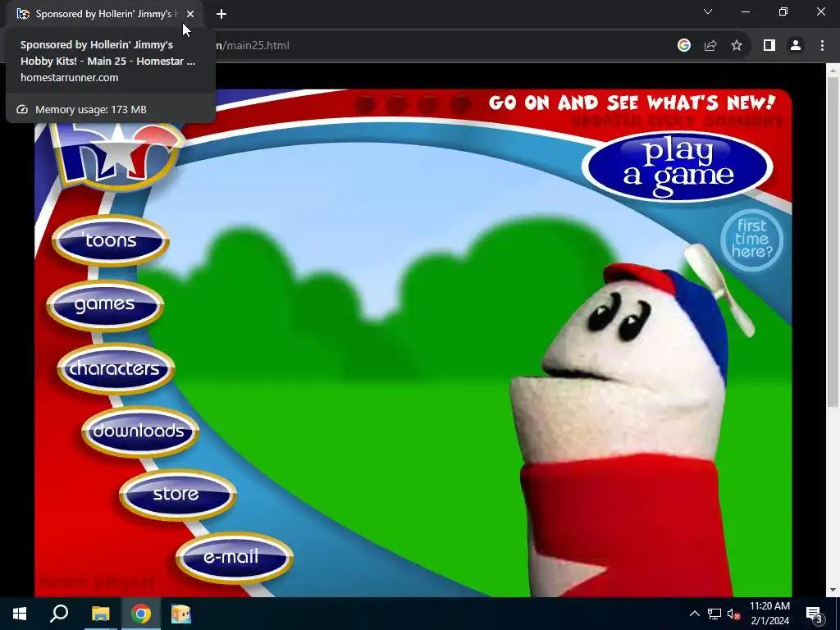The width and height of the screenshot is (840, 630).
Task: Click the scrollbar down arrow
Action: (x=833, y=591)
